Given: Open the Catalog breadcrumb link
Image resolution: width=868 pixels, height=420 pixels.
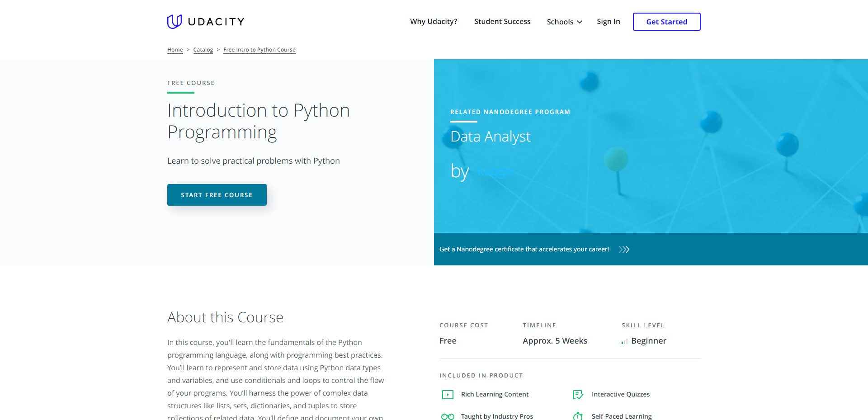Looking at the screenshot, I should [x=203, y=50].
